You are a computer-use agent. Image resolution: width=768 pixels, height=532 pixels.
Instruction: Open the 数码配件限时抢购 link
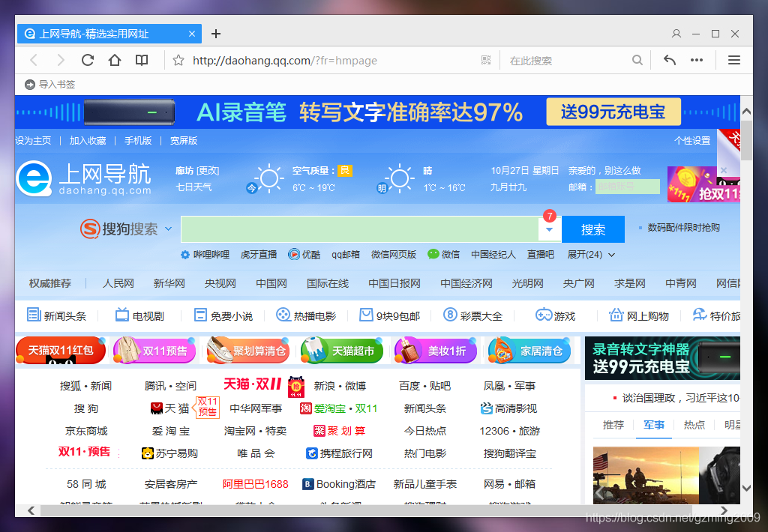pos(684,228)
